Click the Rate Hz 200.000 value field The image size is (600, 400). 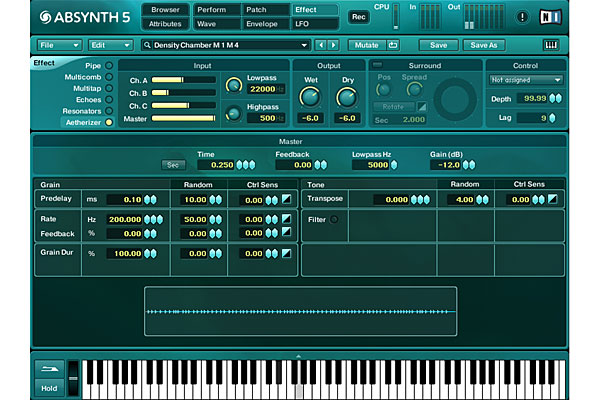point(124,219)
